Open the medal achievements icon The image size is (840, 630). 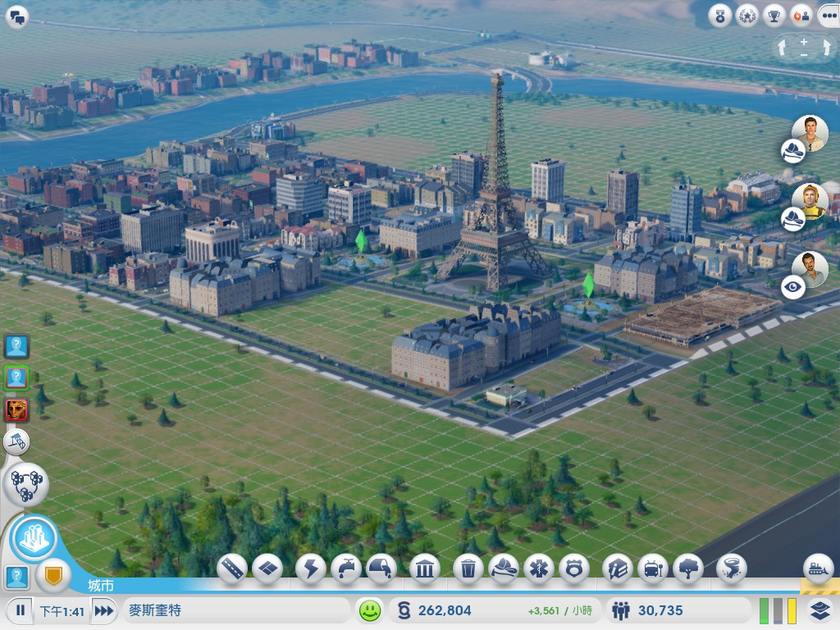[720, 16]
